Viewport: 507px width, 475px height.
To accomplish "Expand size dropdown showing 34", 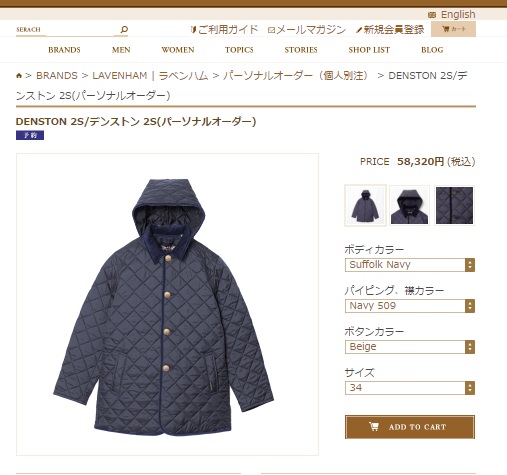I will 410,388.
